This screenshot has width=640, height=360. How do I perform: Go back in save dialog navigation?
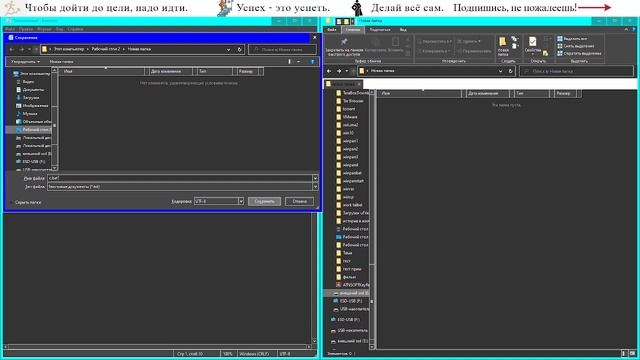pyautogui.click(x=11, y=49)
